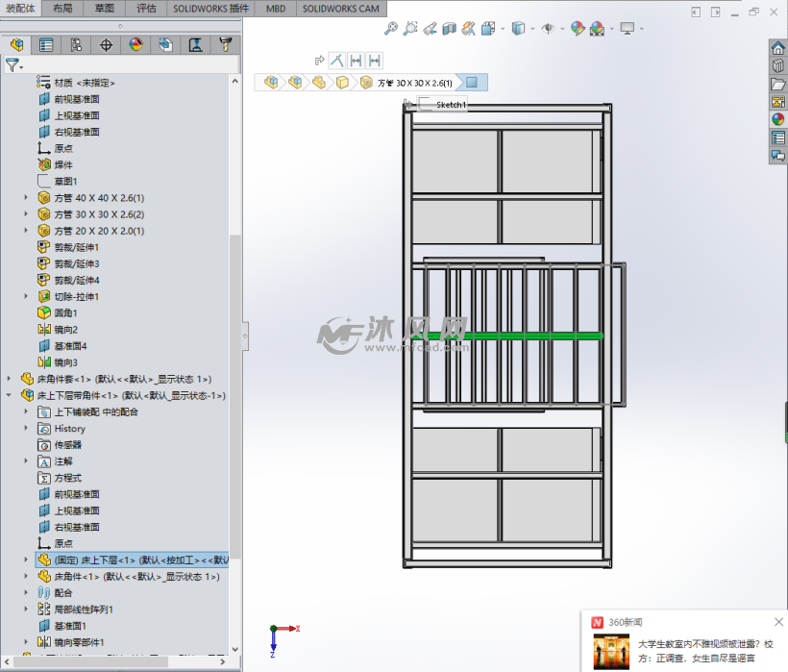Select the 圆角1 fillet feature
This screenshot has height=672, width=788.
point(58,313)
